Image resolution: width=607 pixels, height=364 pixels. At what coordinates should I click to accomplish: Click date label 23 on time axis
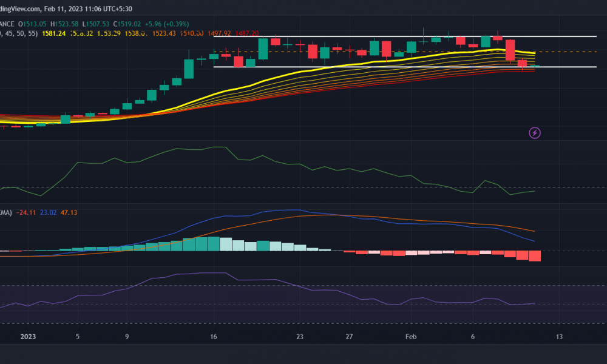click(x=300, y=337)
